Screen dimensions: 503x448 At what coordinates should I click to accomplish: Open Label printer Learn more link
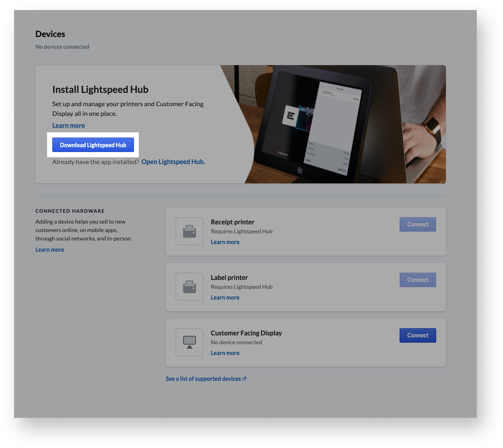coord(225,298)
